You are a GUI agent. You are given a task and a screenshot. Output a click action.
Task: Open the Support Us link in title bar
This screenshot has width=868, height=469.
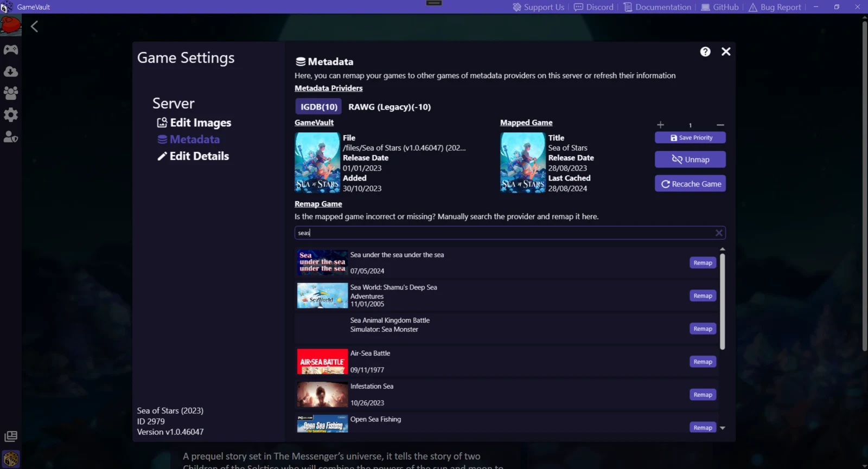539,7
